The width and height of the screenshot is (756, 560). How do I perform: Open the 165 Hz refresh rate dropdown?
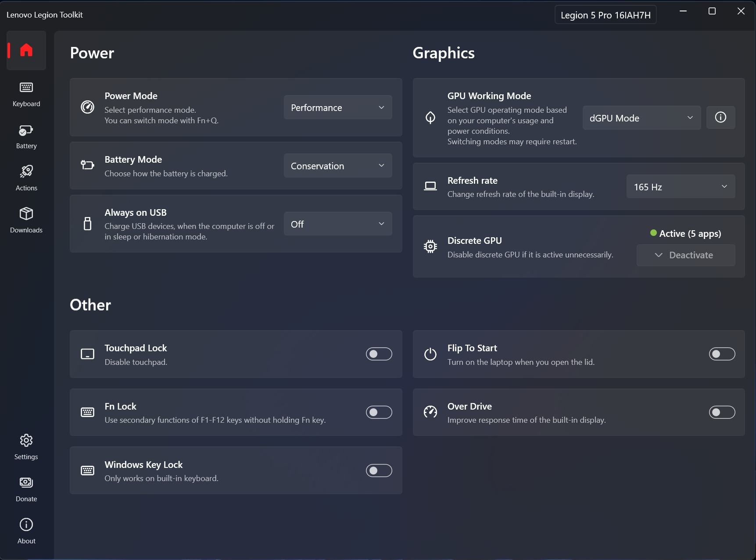[x=681, y=186]
